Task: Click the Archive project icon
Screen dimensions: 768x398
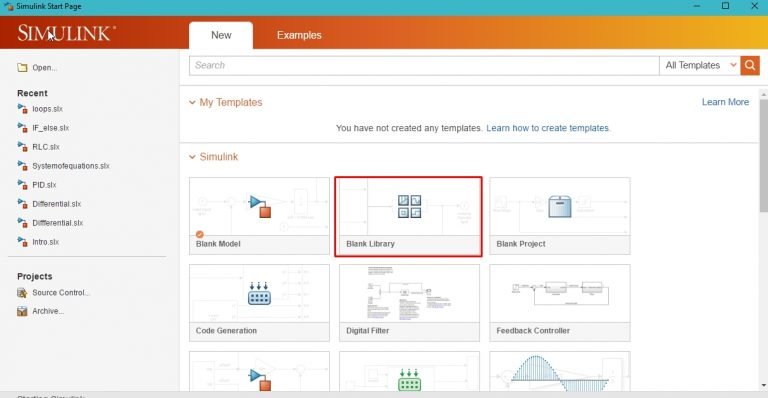Action: click(22, 311)
